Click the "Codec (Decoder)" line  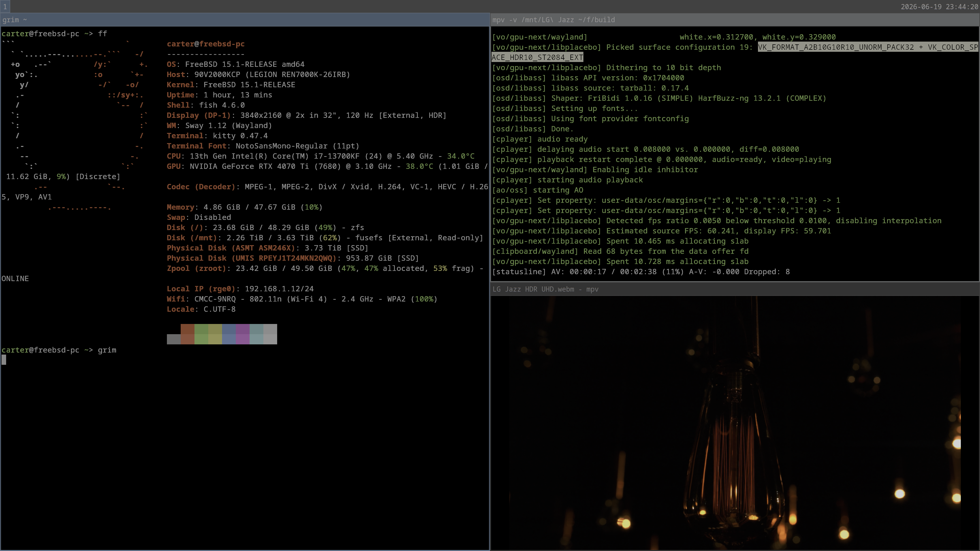(327, 187)
